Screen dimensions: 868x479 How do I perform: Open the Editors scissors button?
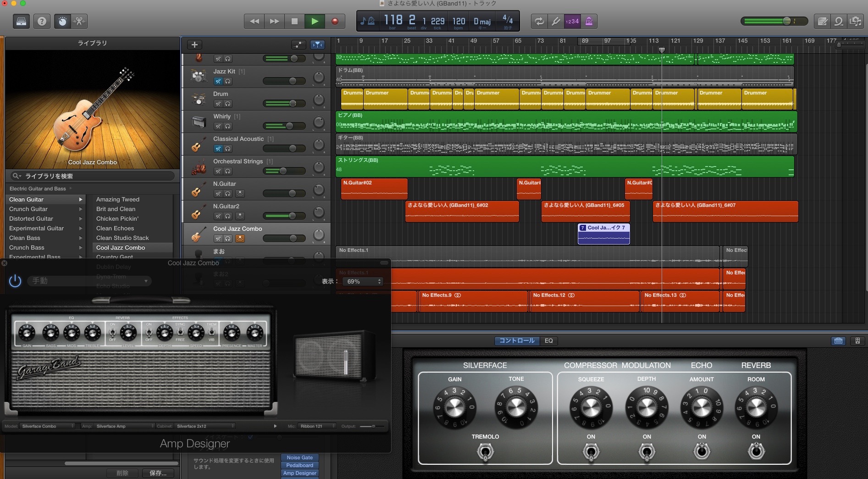pos(79,21)
